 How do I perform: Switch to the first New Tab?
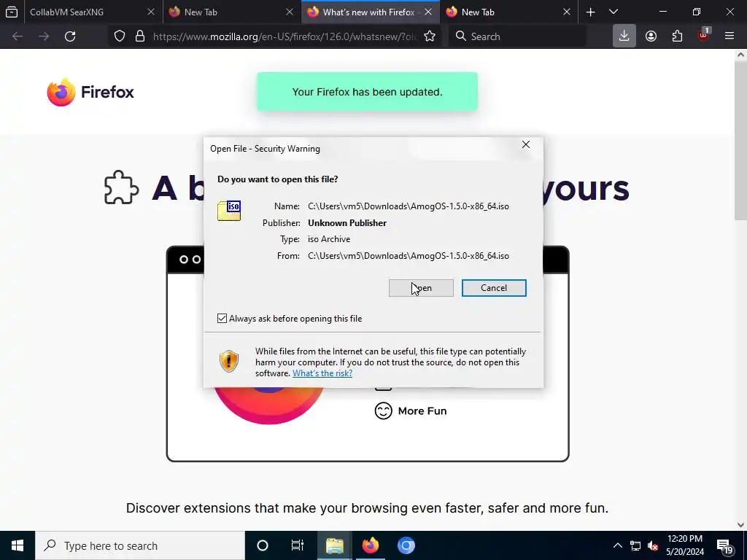[228, 12]
